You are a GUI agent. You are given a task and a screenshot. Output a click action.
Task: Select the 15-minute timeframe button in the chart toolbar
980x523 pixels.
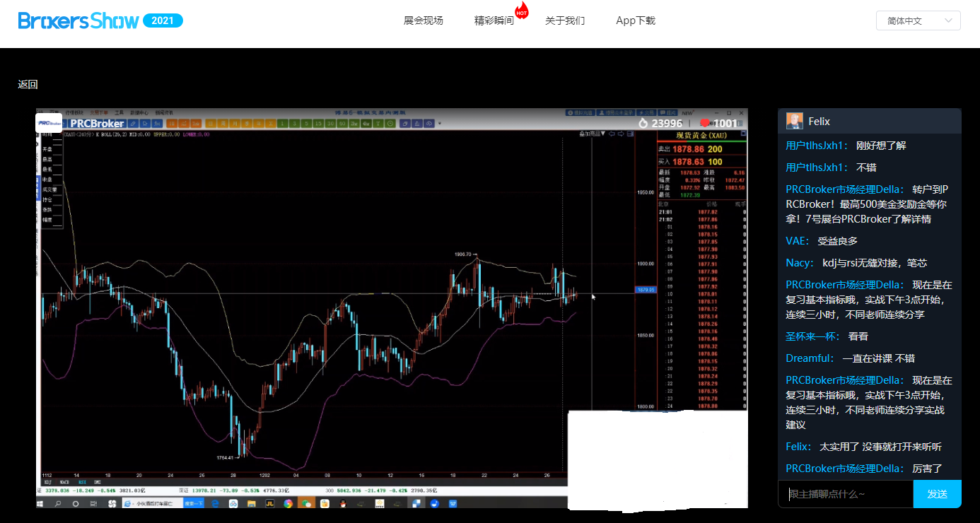pos(318,124)
